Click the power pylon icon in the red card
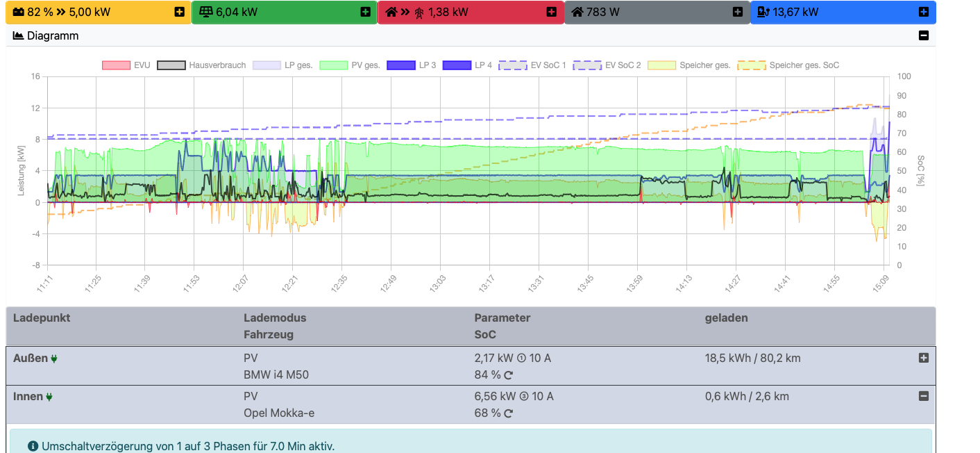Screen dimensions: 980x453 coord(419,13)
